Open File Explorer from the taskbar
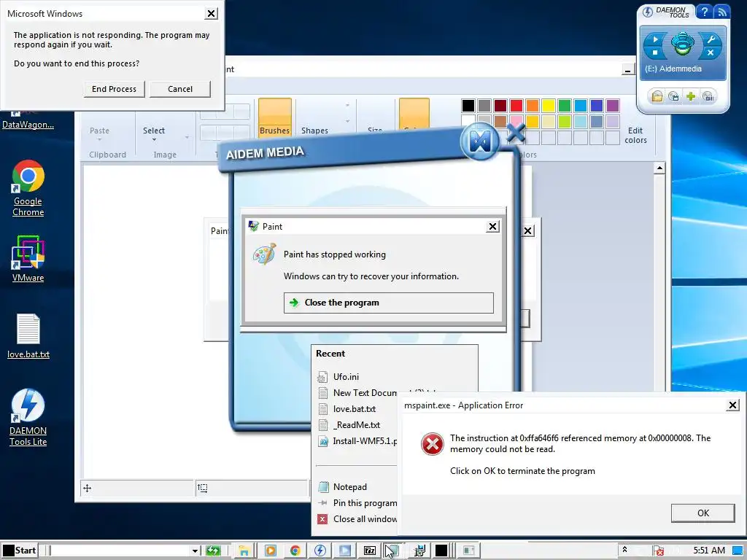 (x=244, y=551)
